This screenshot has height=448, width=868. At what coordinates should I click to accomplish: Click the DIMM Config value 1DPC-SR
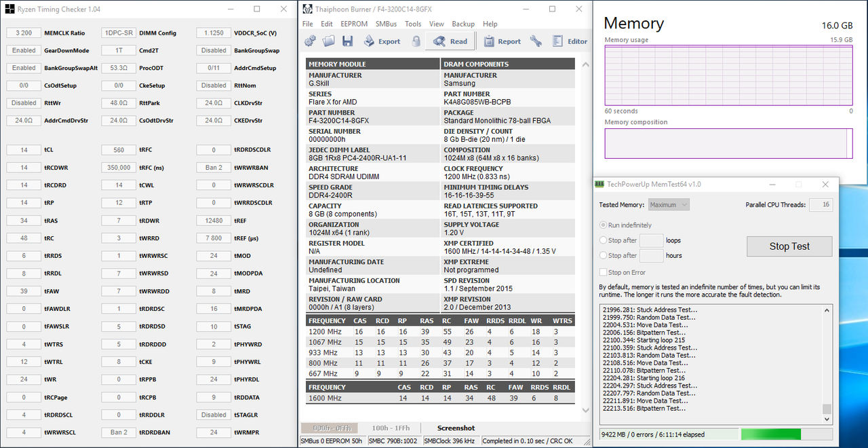119,33
